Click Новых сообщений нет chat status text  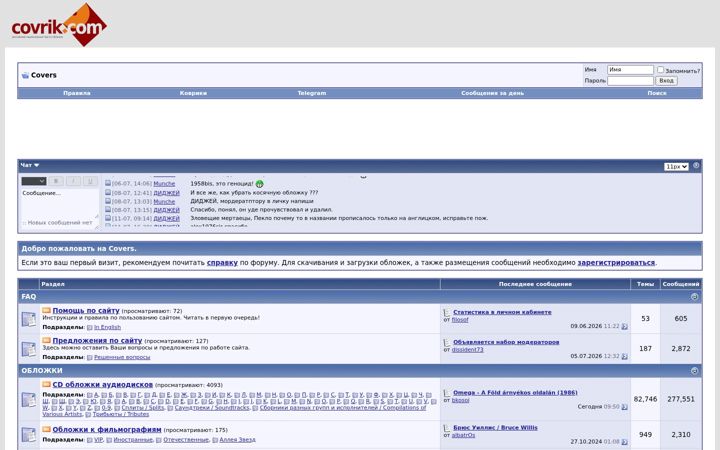pyautogui.click(x=57, y=223)
